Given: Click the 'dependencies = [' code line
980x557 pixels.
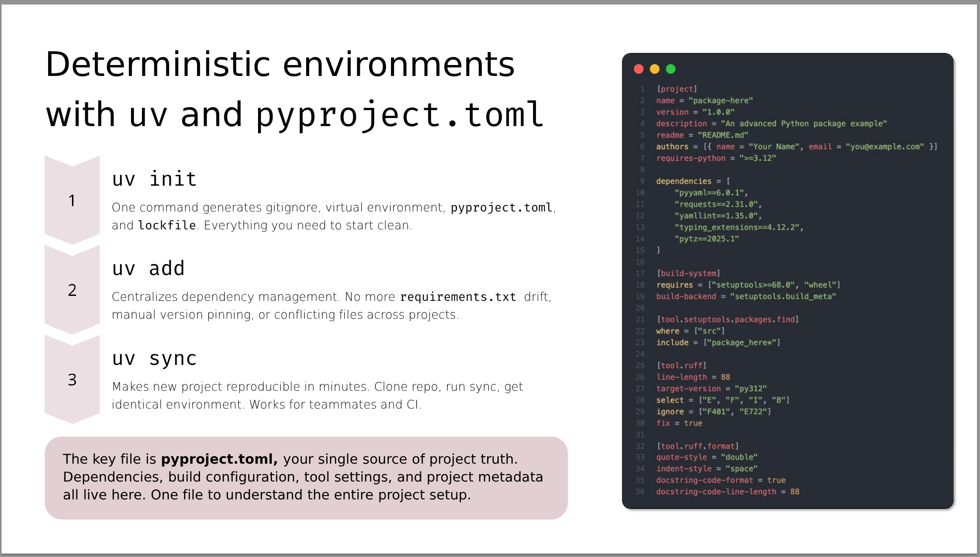Looking at the screenshot, I should 693,181.
